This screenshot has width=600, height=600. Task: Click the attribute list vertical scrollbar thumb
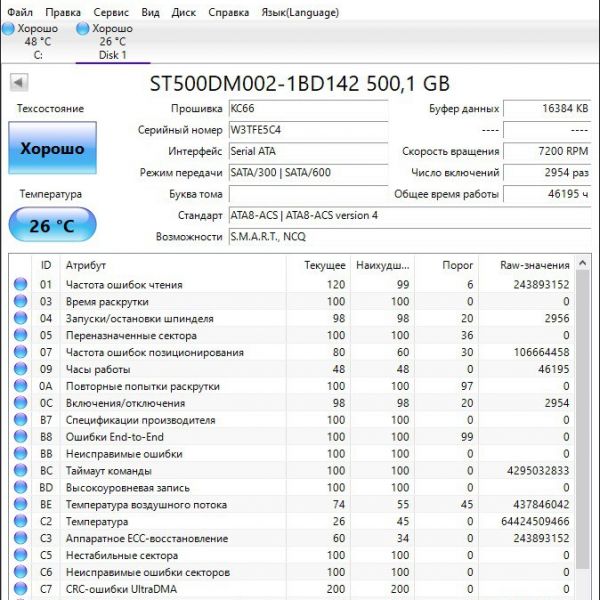tap(582, 420)
